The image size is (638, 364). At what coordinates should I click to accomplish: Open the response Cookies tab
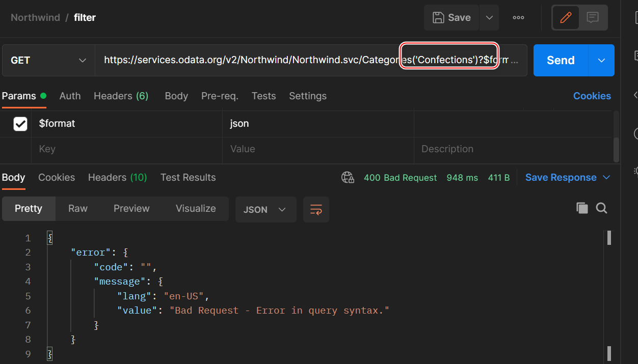[57, 177]
